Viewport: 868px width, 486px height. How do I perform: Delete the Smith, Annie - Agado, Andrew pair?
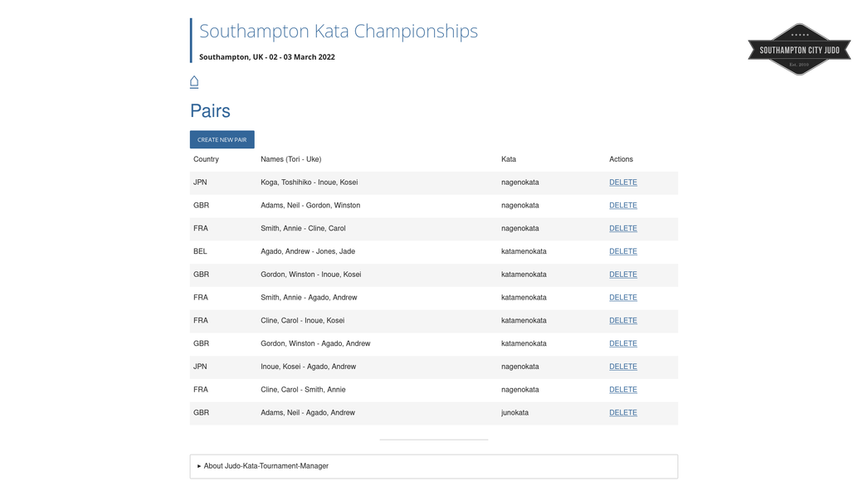tap(622, 297)
